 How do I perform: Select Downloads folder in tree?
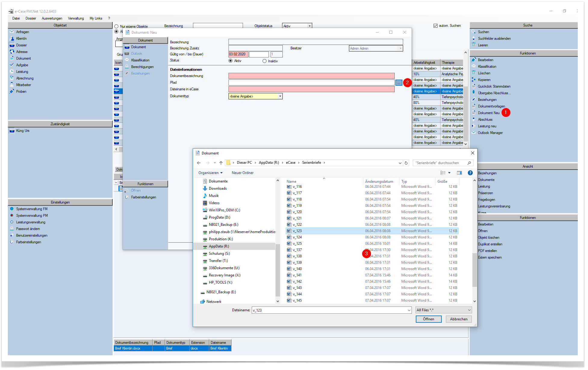pos(217,188)
